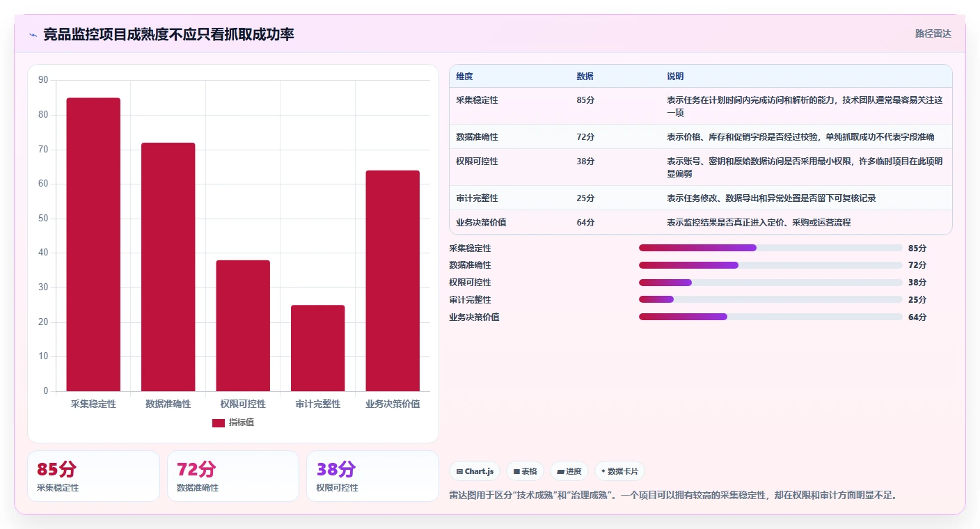
Task: Click the 业务决策价值 progress bar showing 64分
Action: pos(770,317)
